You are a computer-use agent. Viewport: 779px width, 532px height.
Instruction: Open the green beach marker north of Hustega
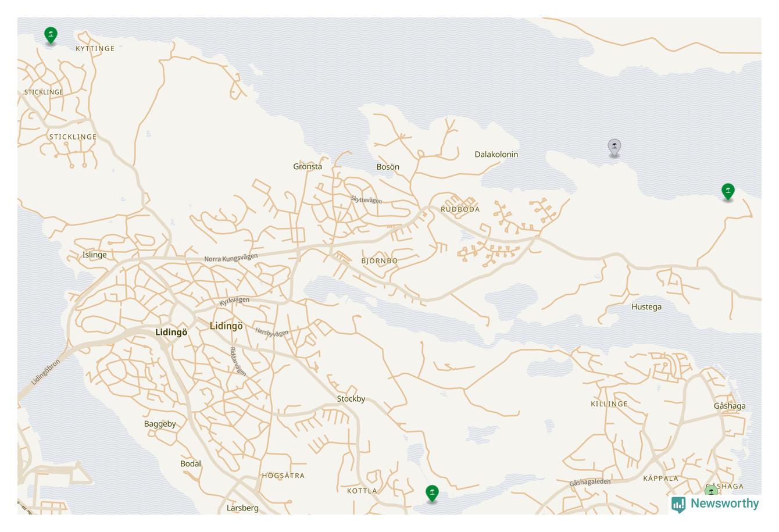pos(728,191)
